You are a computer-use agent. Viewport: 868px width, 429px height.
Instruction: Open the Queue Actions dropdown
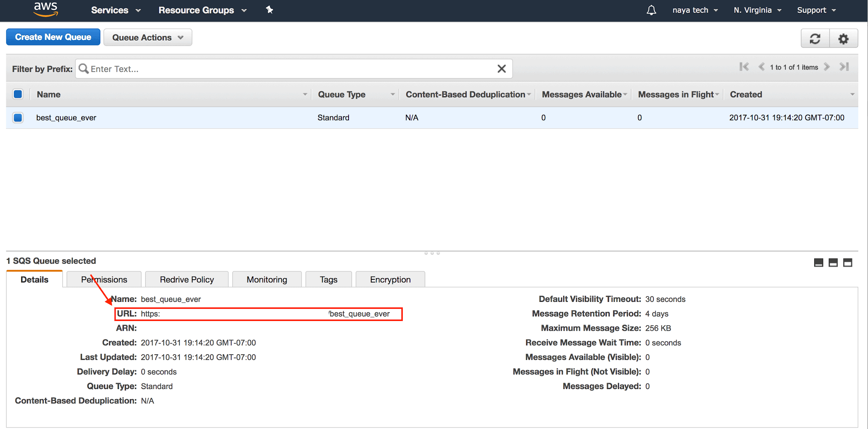pos(148,38)
